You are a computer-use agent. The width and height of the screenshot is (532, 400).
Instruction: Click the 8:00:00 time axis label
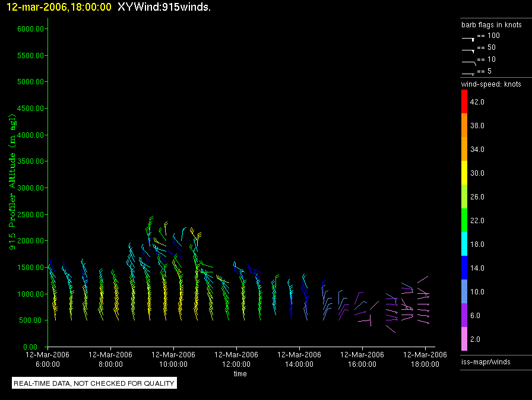coord(110,364)
